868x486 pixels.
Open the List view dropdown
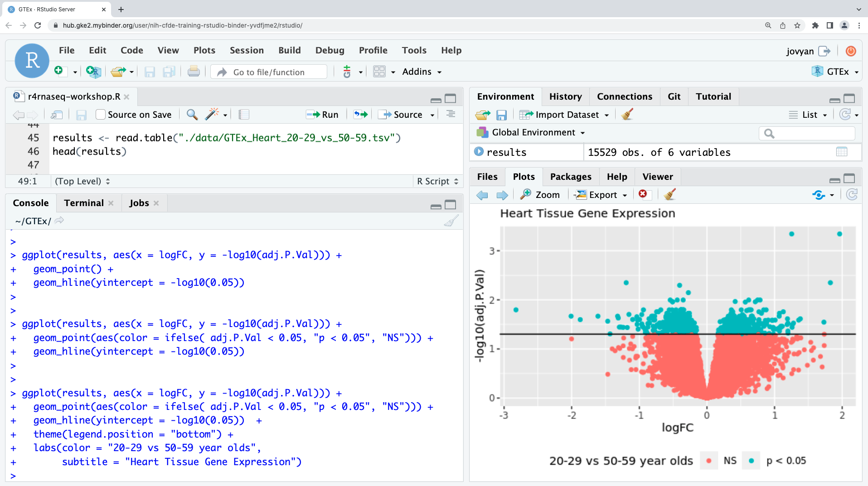point(808,115)
